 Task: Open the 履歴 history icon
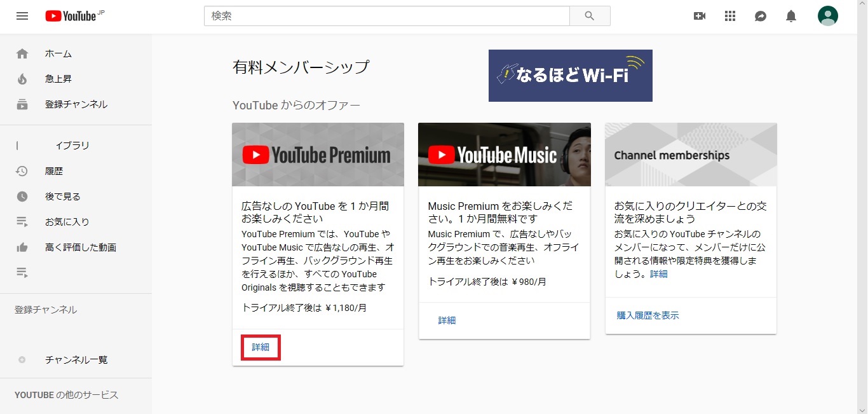pyautogui.click(x=22, y=170)
